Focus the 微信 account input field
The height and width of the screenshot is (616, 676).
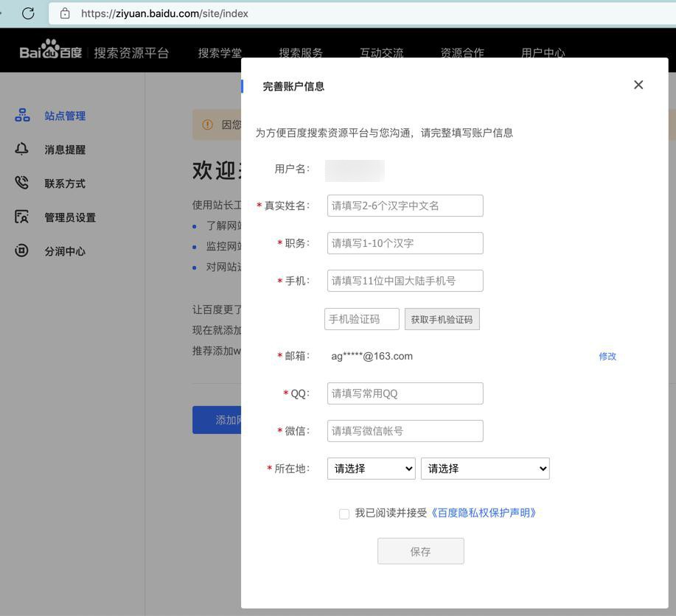click(405, 430)
